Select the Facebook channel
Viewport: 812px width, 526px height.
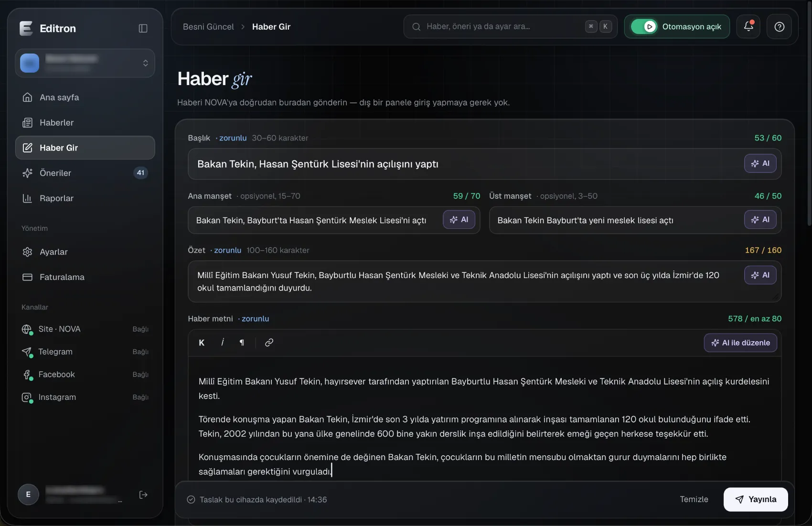click(x=85, y=375)
